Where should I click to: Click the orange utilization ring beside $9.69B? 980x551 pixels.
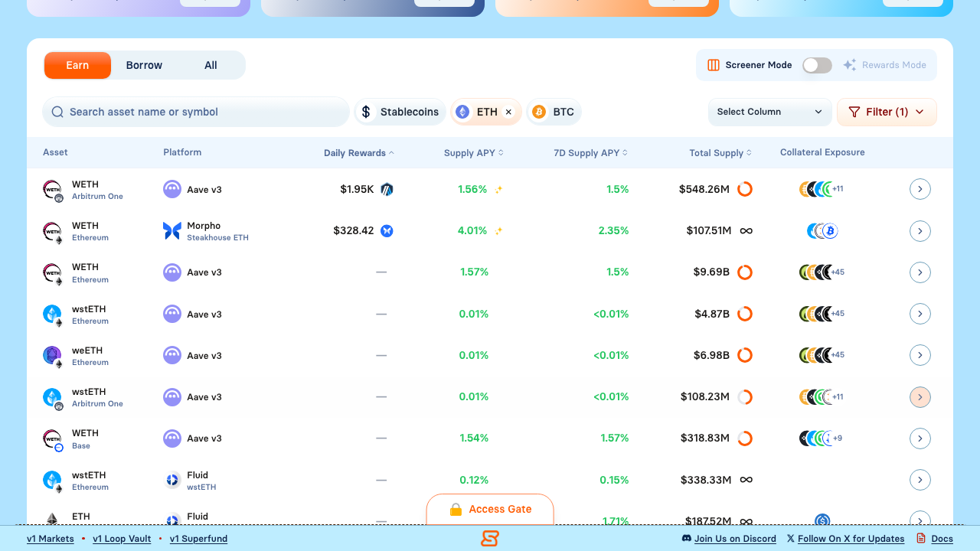point(744,272)
